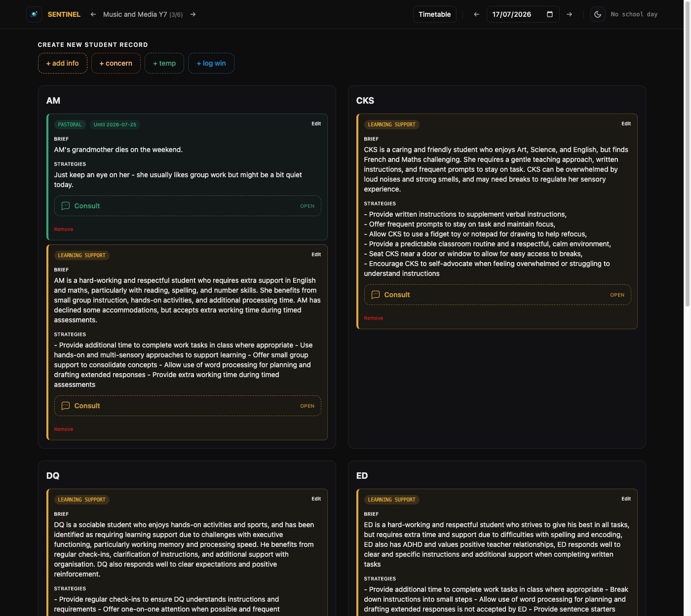Step back one day using date arrow
Viewport: 691px width, 616px height.
coord(476,14)
